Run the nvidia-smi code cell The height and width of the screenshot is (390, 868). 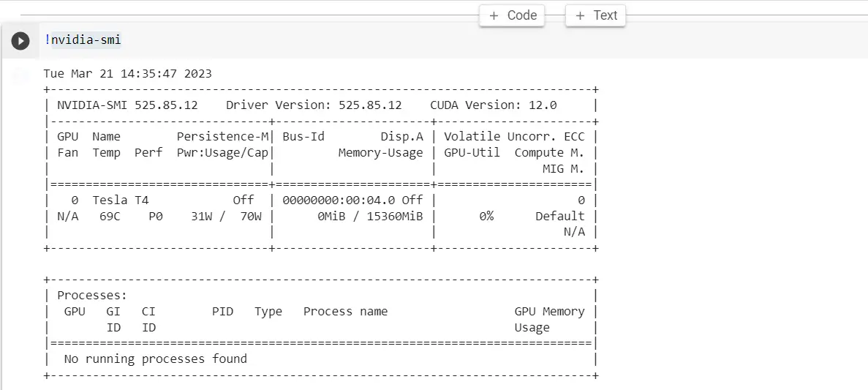tap(20, 41)
